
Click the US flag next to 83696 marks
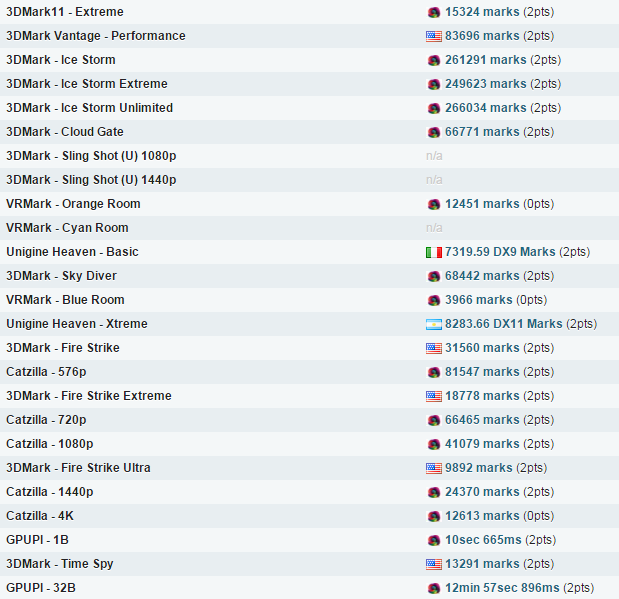(x=433, y=36)
